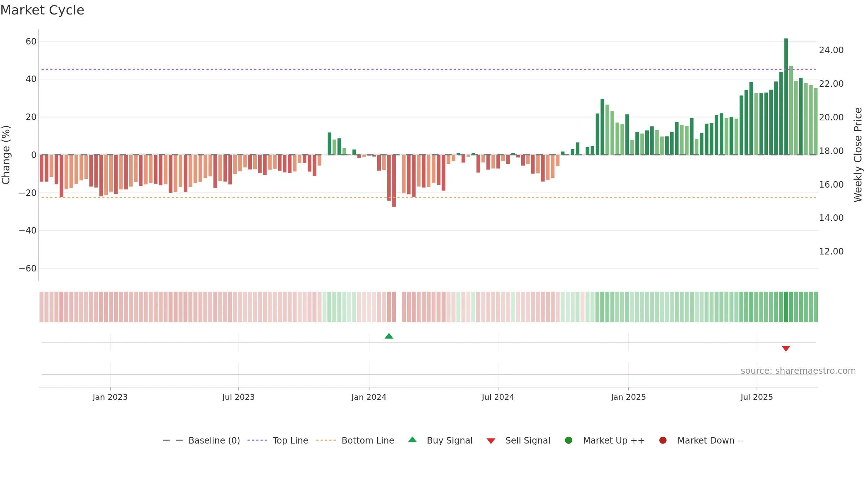Screen dimensions: 868x488
Task: Click the Buy Signal legend triangle icon
Action: click(412, 440)
